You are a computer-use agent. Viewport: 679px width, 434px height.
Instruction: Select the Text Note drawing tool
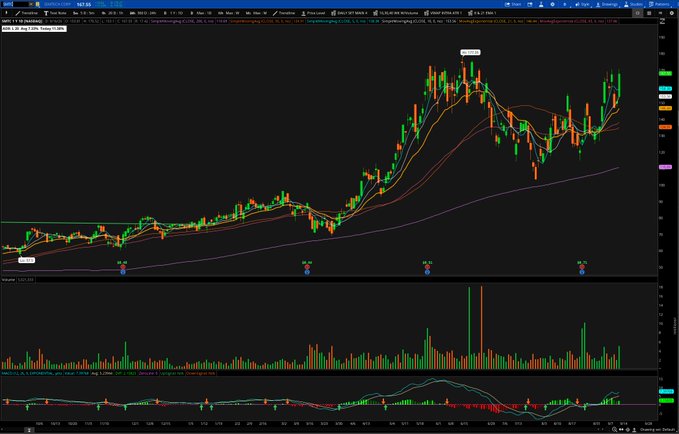point(55,13)
